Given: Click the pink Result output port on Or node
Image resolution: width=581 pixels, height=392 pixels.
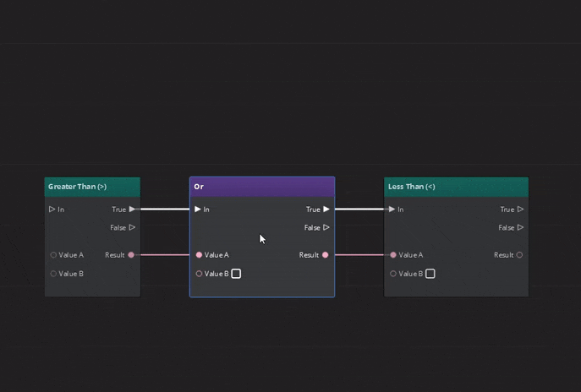Looking at the screenshot, I should click(326, 255).
